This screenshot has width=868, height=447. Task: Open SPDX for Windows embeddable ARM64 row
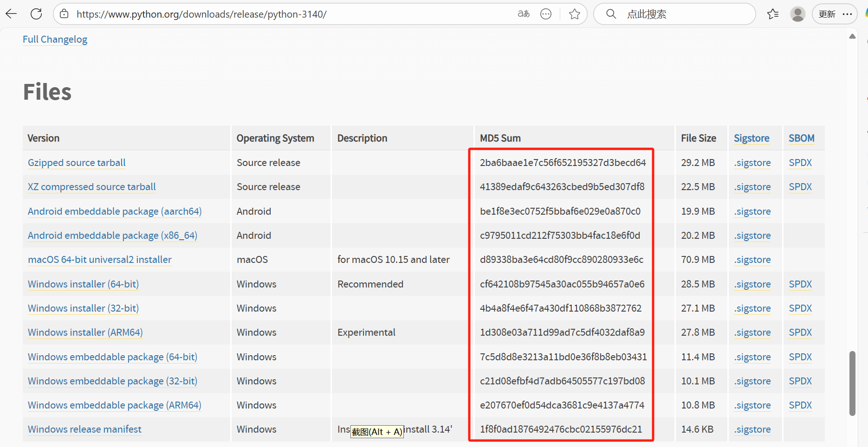[800, 405]
